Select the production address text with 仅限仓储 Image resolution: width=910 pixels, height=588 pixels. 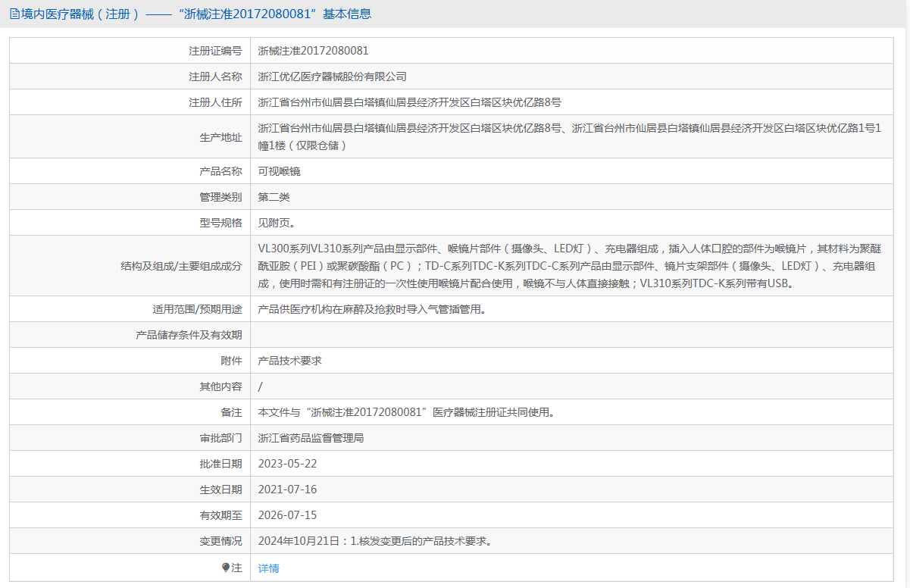(571, 136)
